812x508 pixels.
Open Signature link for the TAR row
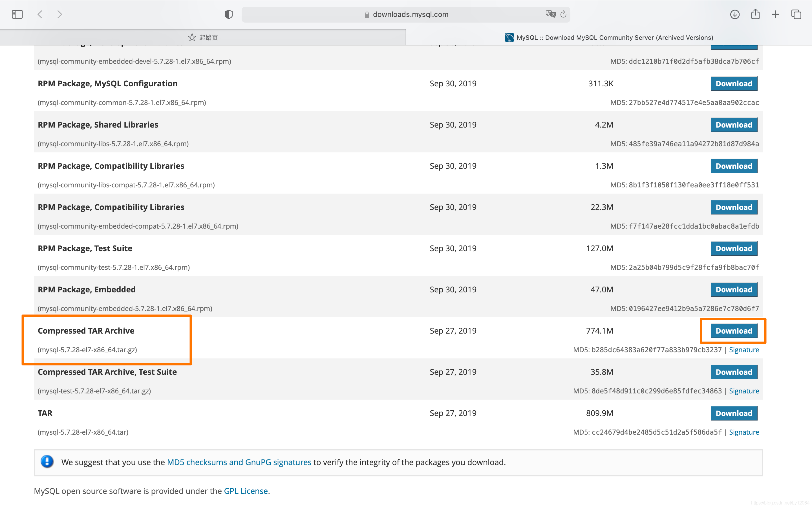point(744,432)
